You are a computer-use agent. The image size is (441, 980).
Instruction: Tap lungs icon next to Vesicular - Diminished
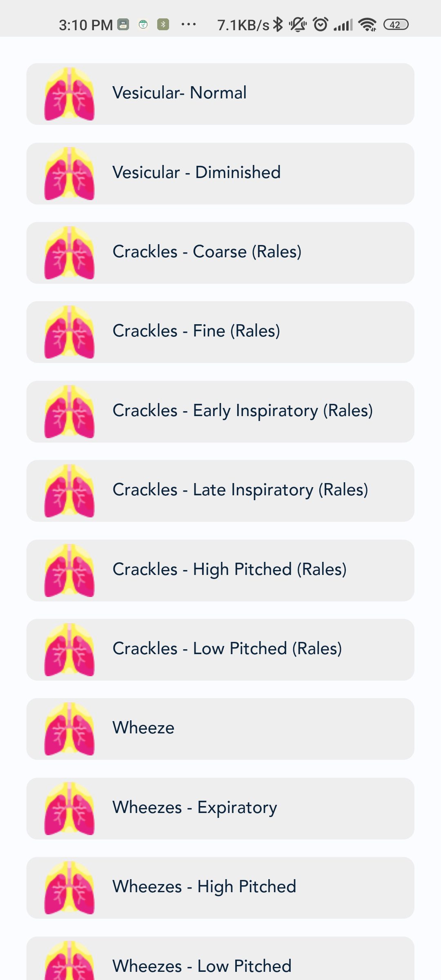point(69,174)
